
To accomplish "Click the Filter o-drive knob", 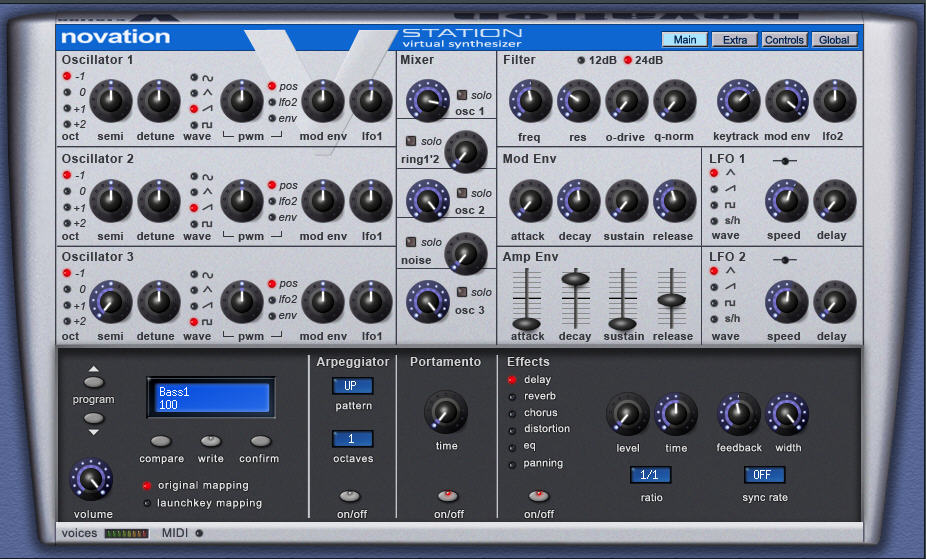I will (627, 101).
